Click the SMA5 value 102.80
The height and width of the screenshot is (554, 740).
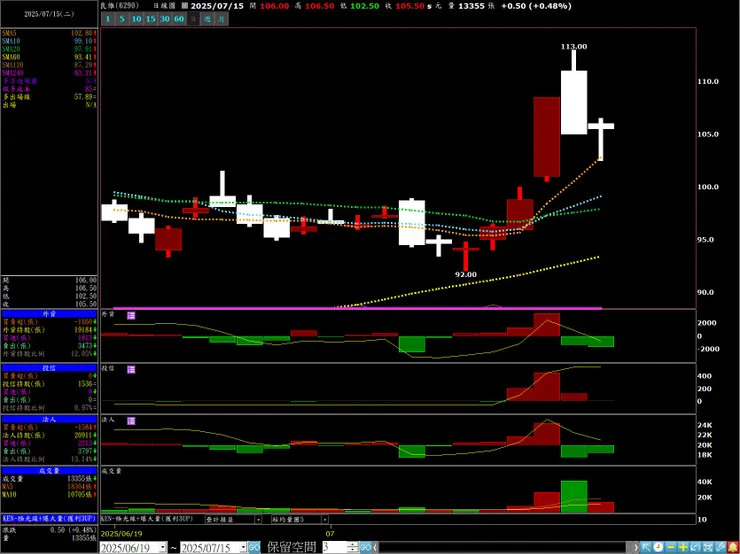84,34
